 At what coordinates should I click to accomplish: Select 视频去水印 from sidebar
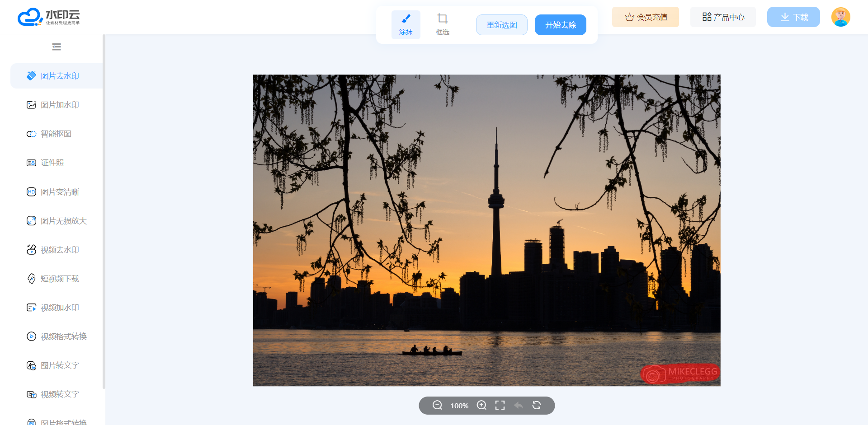coord(59,250)
